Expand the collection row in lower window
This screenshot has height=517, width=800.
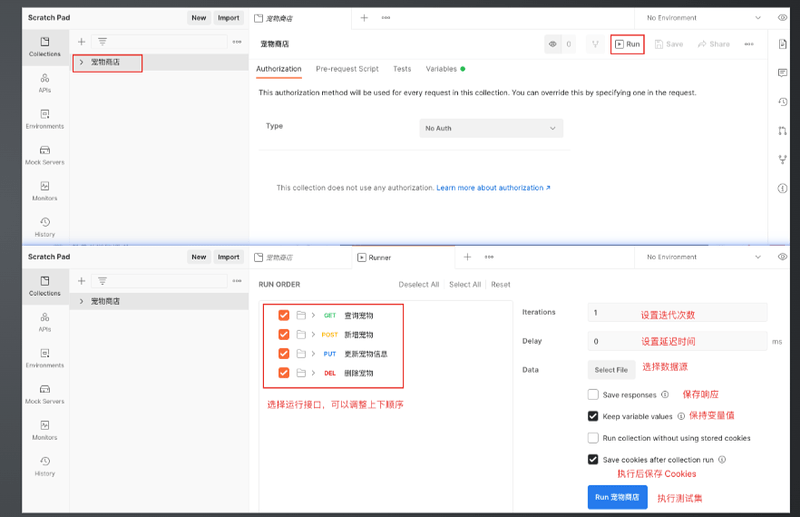pyautogui.click(x=81, y=301)
